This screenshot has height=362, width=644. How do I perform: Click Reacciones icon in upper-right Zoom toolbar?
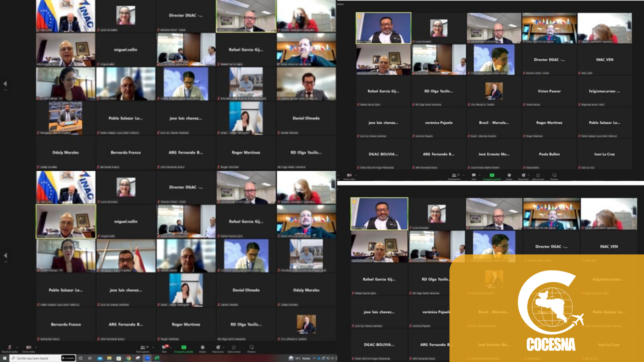(x=523, y=175)
